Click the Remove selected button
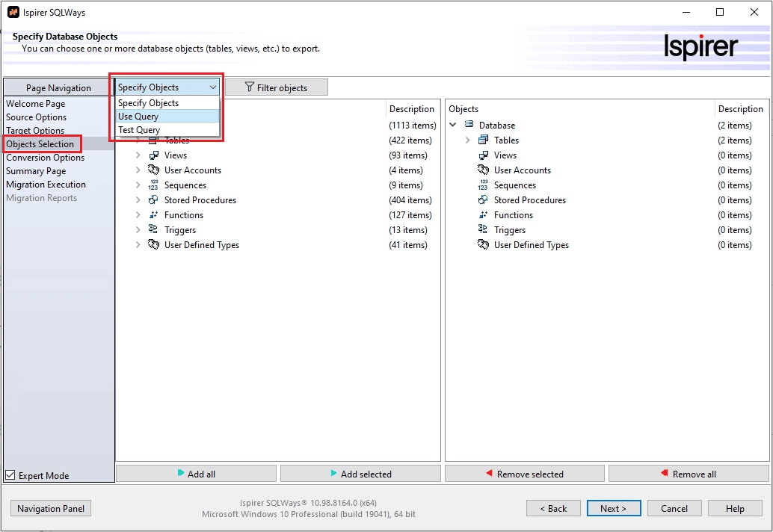This screenshot has width=773, height=532. [x=524, y=474]
